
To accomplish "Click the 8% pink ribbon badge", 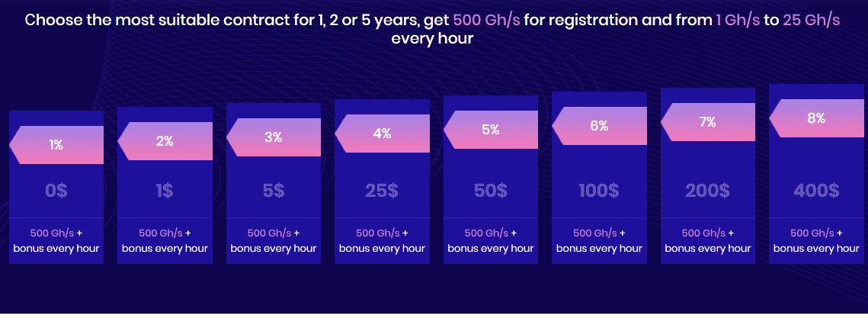I will click(x=816, y=118).
